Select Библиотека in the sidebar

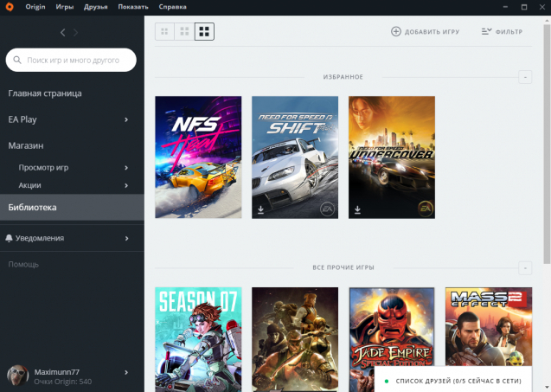pyautogui.click(x=72, y=208)
